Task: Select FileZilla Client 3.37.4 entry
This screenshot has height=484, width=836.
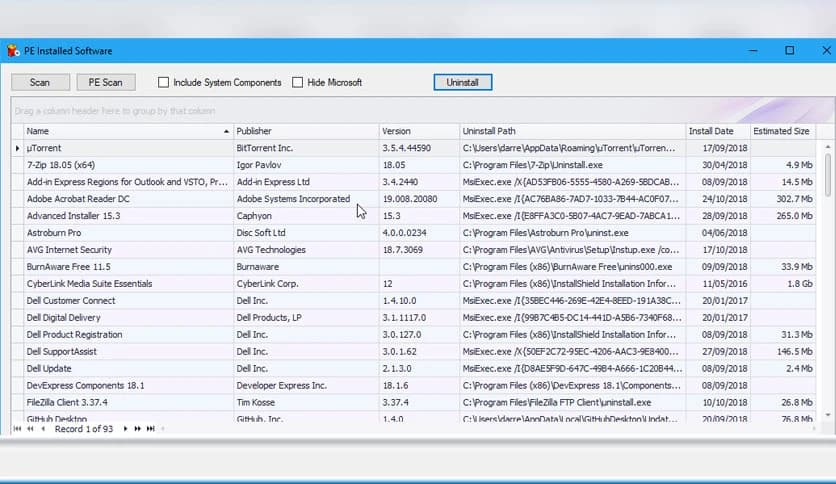Action: tap(67, 402)
